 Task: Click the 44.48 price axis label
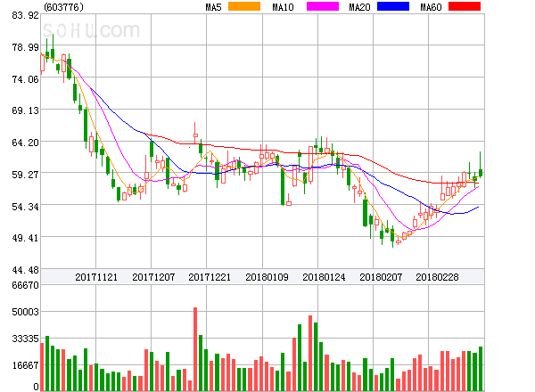tap(25, 270)
